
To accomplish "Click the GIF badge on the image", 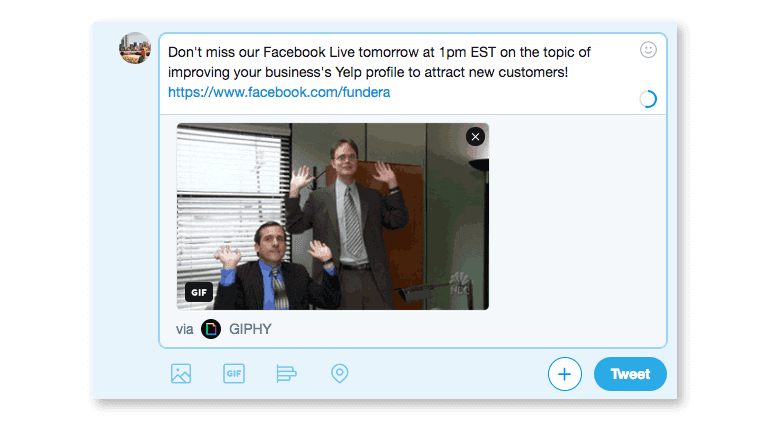I will point(199,292).
